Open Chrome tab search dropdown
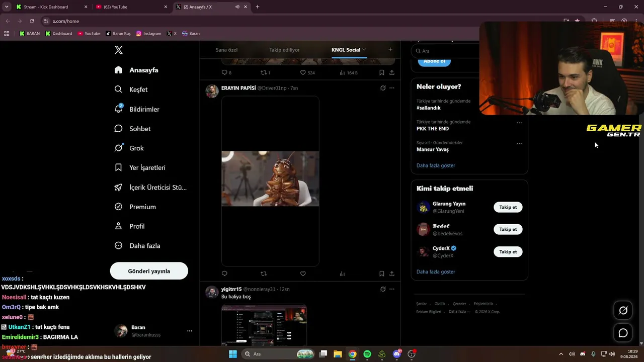 pos(7,7)
